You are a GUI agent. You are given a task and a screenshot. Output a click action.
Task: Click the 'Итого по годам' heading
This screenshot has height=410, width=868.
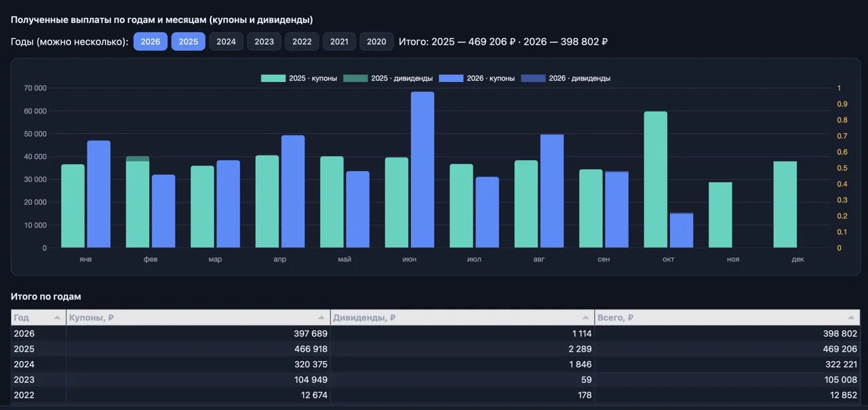click(46, 297)
